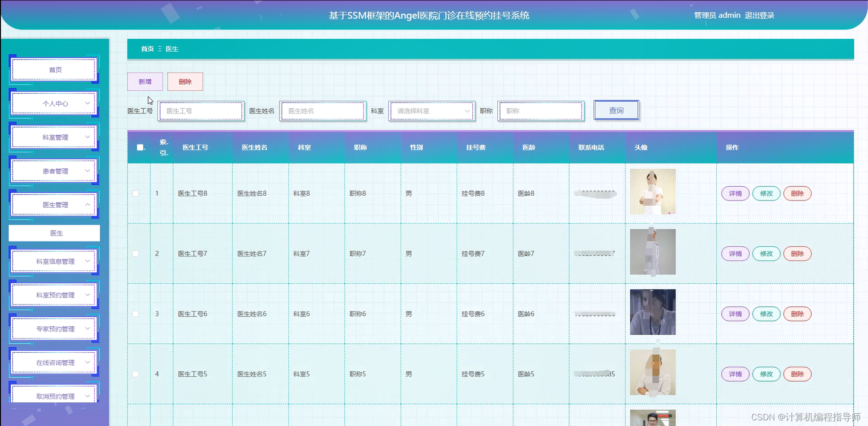This screenshot has width=868, height=426.
Task: Tick the checkbox for row 医生工号6
Action: click(136, 314)
